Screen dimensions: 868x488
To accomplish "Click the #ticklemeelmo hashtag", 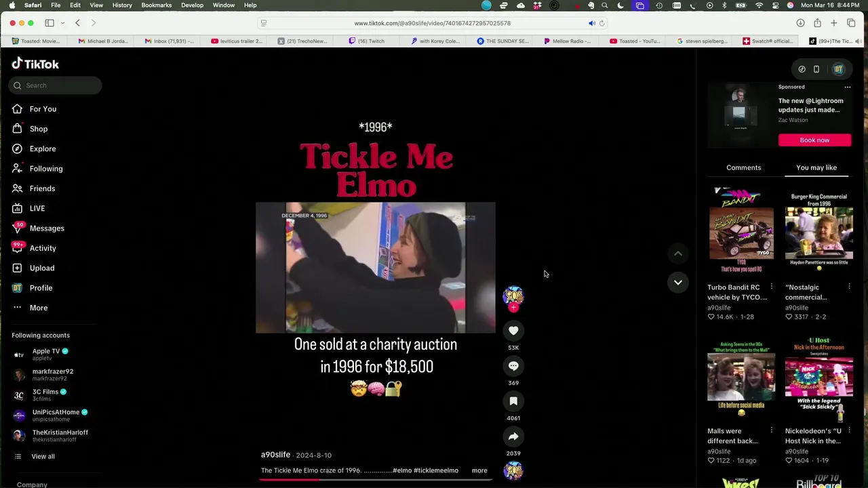I will point(436,470).
